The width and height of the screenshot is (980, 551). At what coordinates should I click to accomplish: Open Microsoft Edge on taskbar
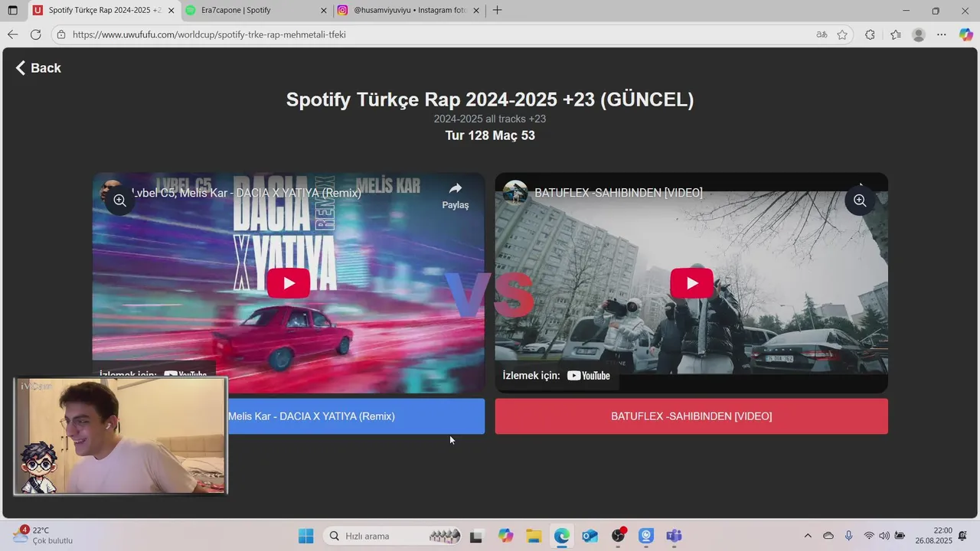click(x=562, y=536)
